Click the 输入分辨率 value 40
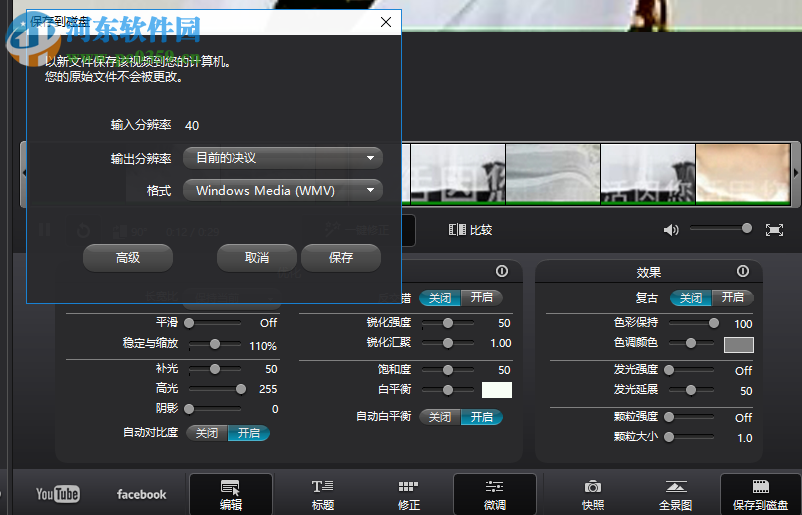 coord(192,125)
